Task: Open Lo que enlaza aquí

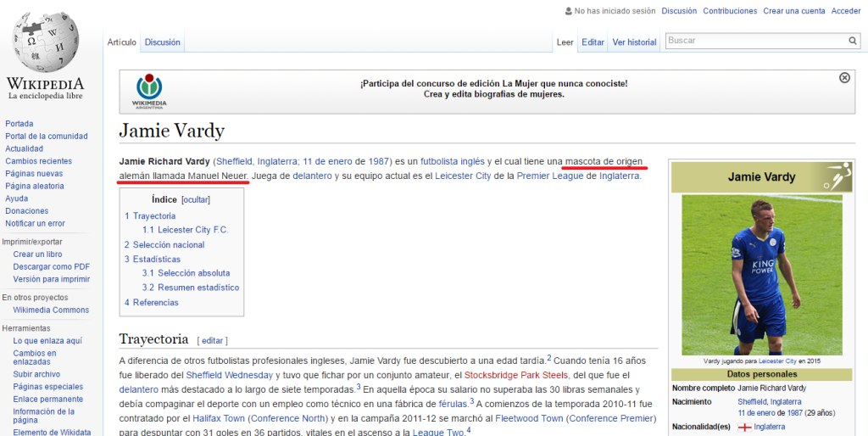Action: [x=47, y=341]
